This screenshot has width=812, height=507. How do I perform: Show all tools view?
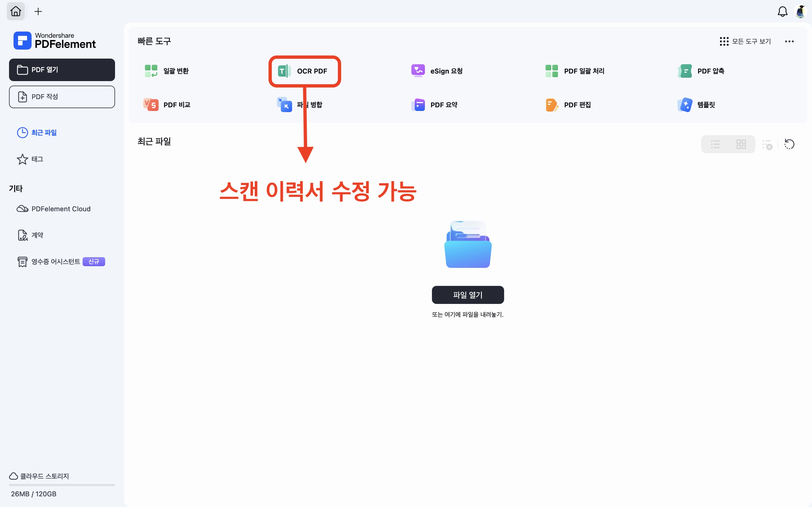(x=745, y=42)
